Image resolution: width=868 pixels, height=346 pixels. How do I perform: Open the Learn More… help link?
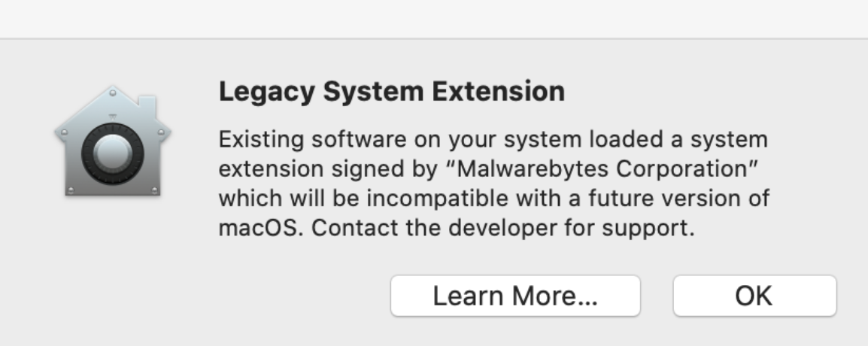(x=515, y=296)
